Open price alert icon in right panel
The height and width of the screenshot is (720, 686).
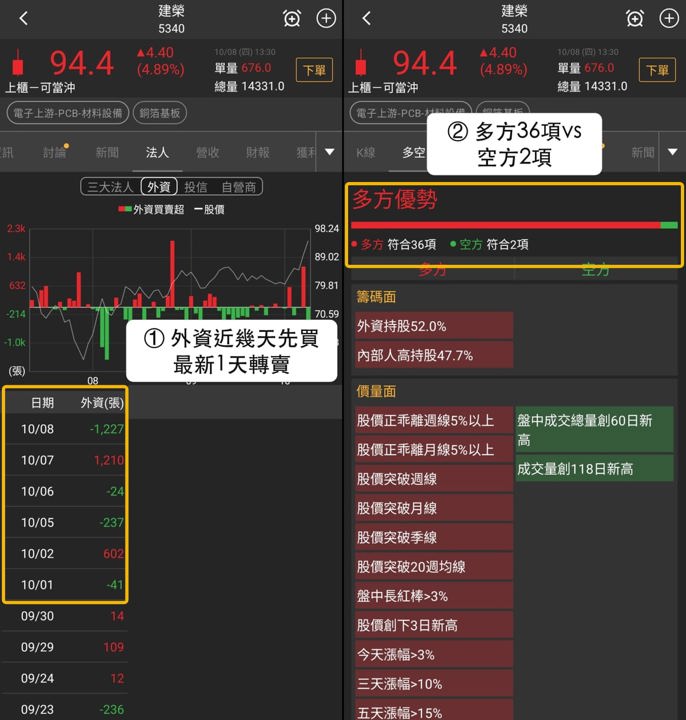point(635,18)
